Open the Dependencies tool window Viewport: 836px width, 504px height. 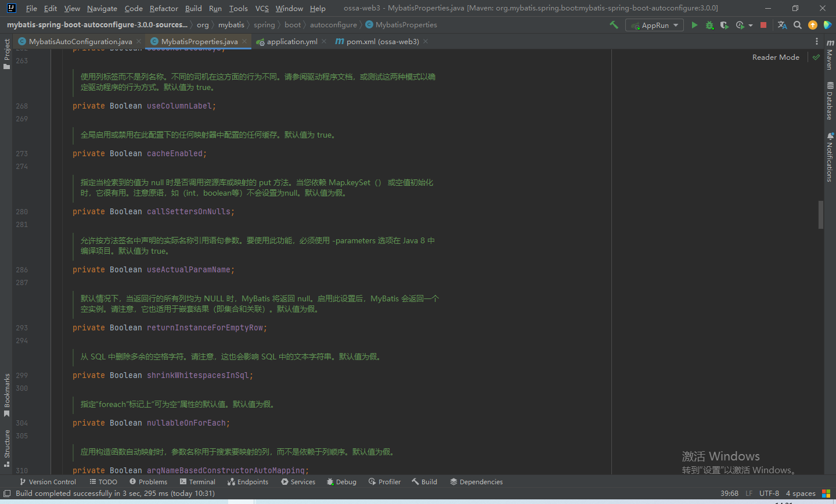click(x=476, y=482)
